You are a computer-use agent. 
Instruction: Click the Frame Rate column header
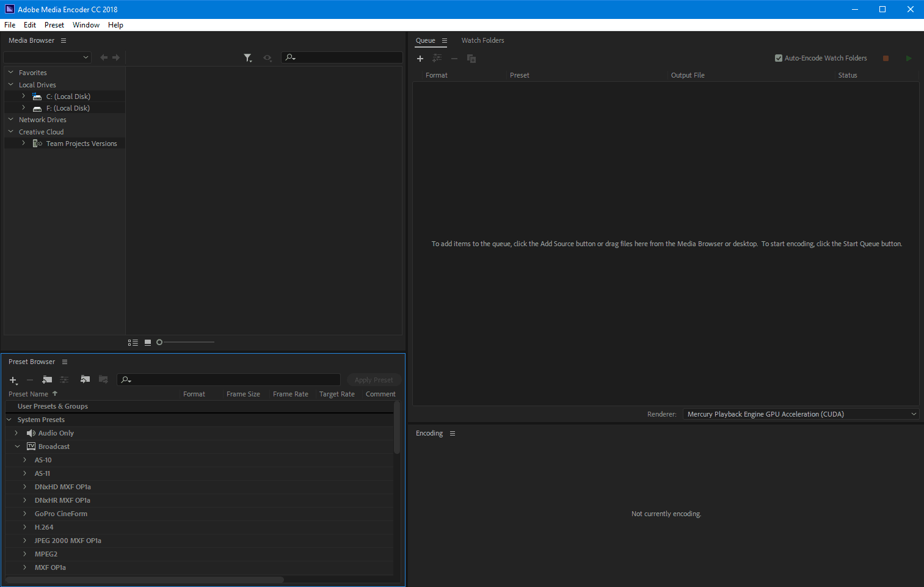click(291, 394)
